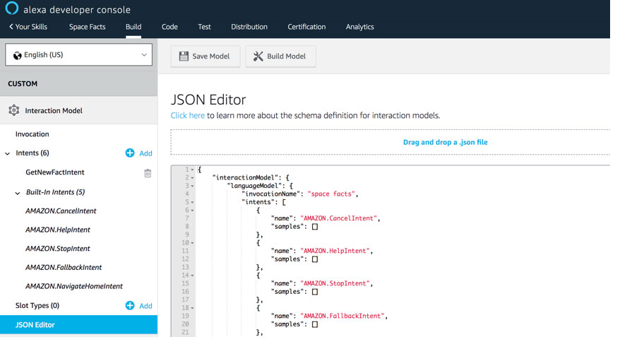Click the CUSTOM section header
The image size is (644, 349).
78,83
